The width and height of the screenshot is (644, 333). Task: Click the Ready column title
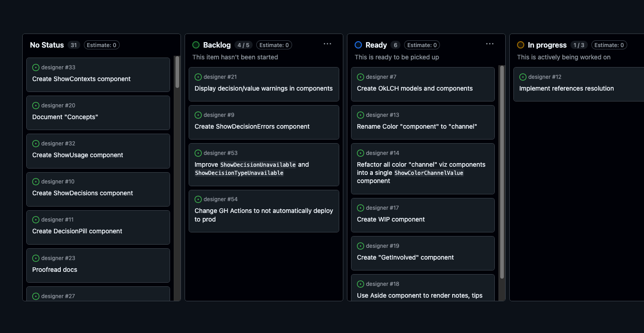(x=376, y=45)
